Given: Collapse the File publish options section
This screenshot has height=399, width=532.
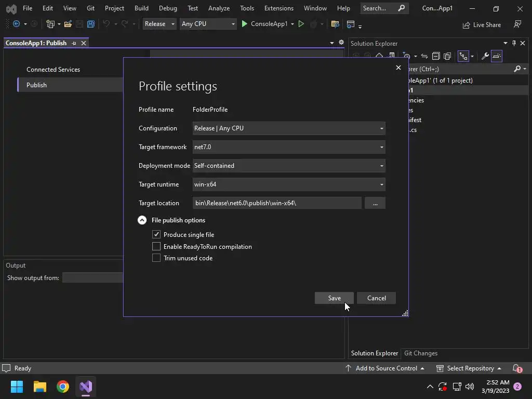Looking at the screenshot, I should [142, 220].
